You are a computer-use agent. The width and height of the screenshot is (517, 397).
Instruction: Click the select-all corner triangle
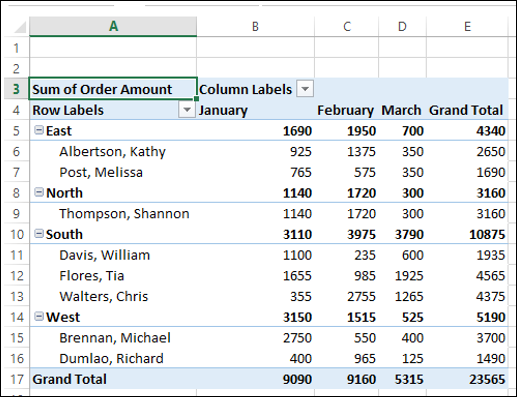[20, 27]
